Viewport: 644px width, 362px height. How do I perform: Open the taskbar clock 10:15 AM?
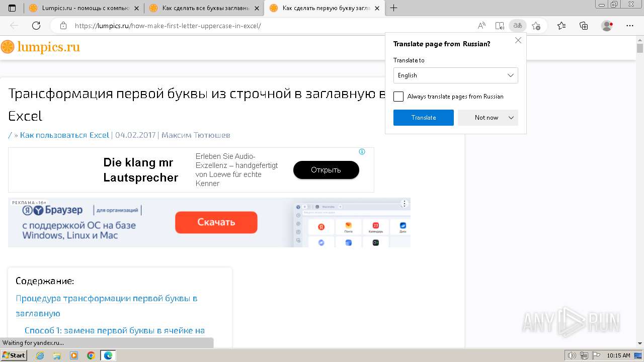618,355
